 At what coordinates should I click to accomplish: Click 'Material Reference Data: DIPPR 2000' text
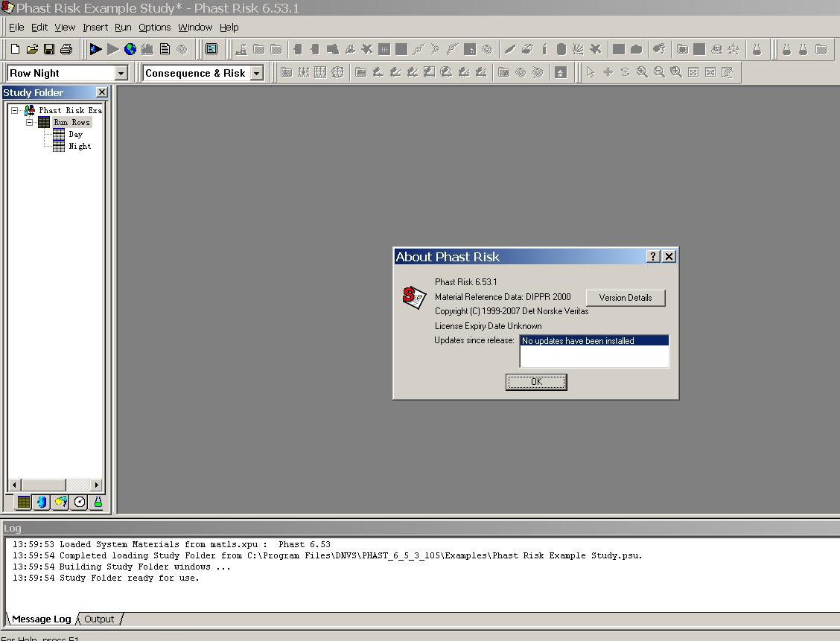(x=503, y=296)
